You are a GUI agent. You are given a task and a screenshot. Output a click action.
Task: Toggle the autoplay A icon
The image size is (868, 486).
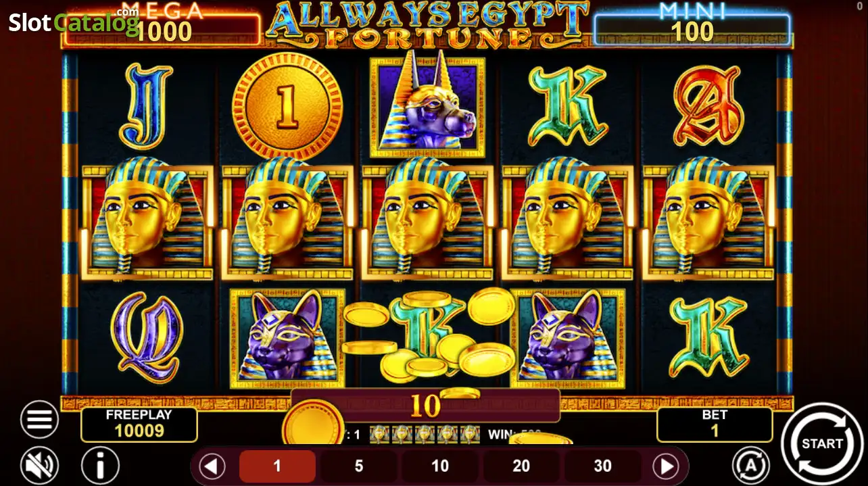(751, 466)
